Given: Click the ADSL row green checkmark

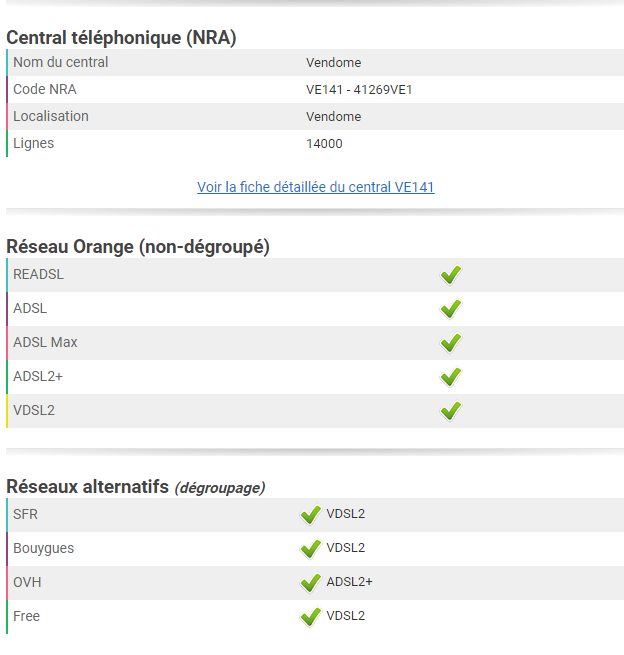Looking at the screenshot, I should [451, 309].
